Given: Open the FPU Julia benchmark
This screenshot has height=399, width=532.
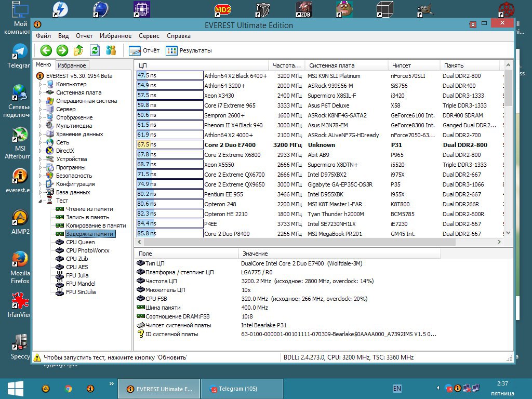Looking at the screenshot, I should [x=77, y=275].
